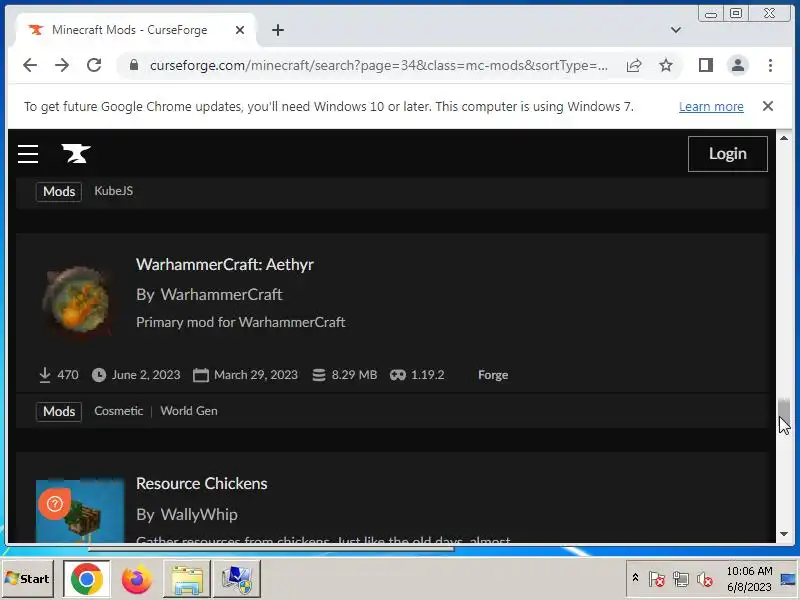
Task: Open author WallyWhip profile
Action: (199, 514)
